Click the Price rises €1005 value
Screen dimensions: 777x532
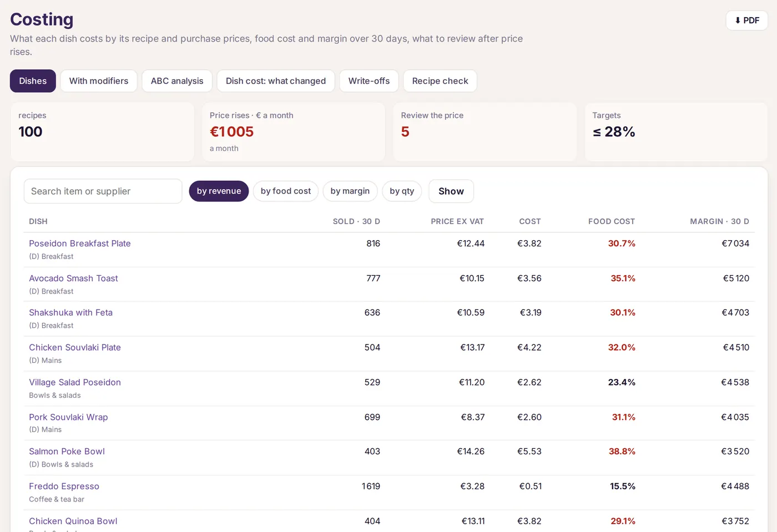coord(231,132)
